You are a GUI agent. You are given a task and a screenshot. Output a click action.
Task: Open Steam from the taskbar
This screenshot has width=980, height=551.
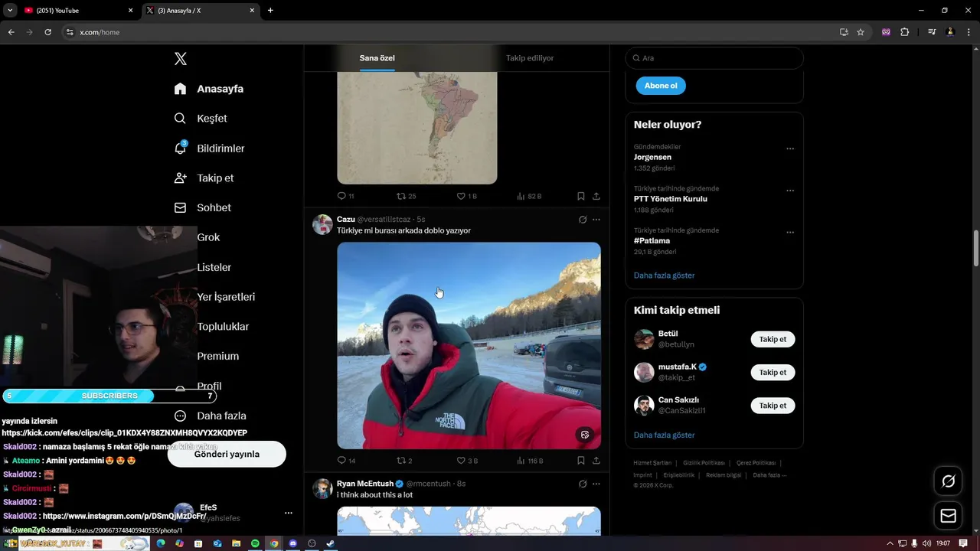click(330, 543)
